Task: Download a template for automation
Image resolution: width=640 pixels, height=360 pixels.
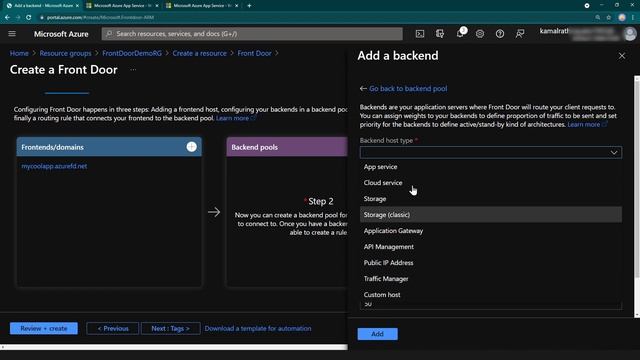Action: (258, 328)
